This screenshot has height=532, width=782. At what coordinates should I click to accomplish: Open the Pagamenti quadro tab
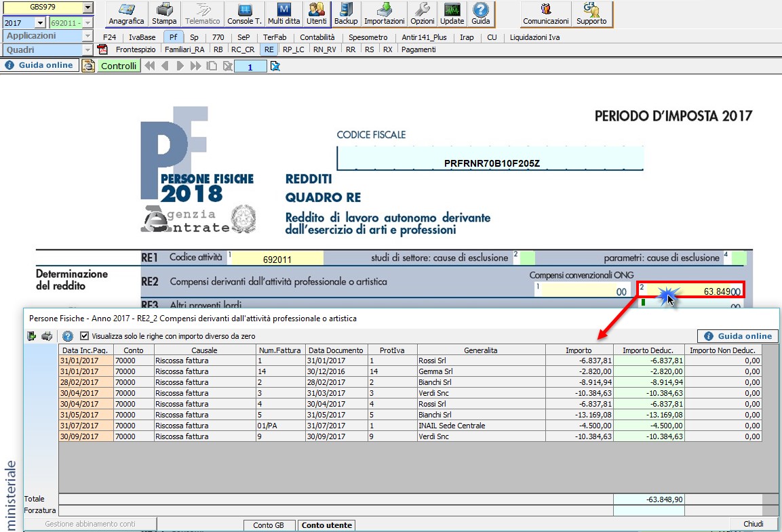(x=418, y=49)
